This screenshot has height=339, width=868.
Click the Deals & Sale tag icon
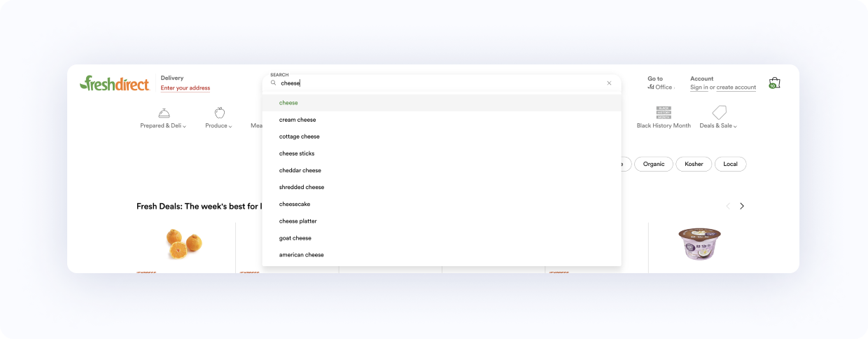tap(719, 113)
